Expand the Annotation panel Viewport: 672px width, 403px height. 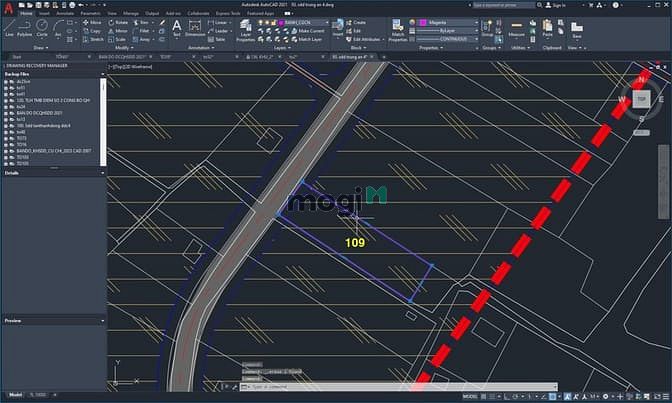[201, 48]
